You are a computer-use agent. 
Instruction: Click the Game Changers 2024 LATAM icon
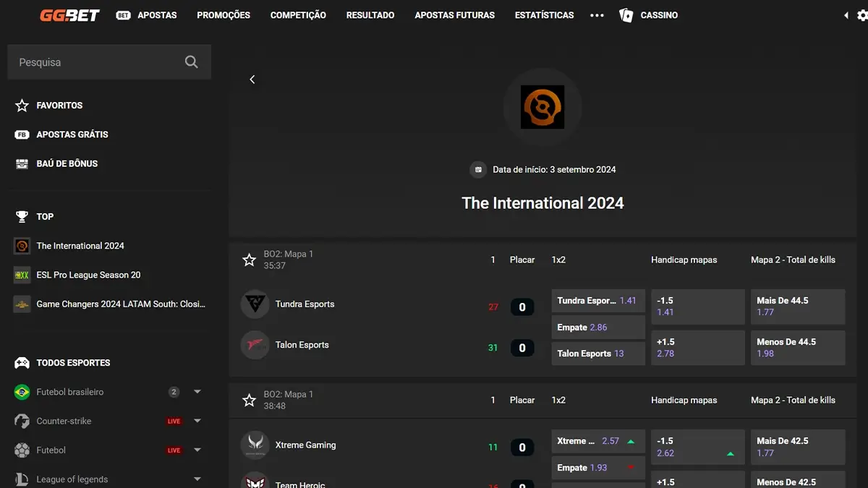(22, 304)
